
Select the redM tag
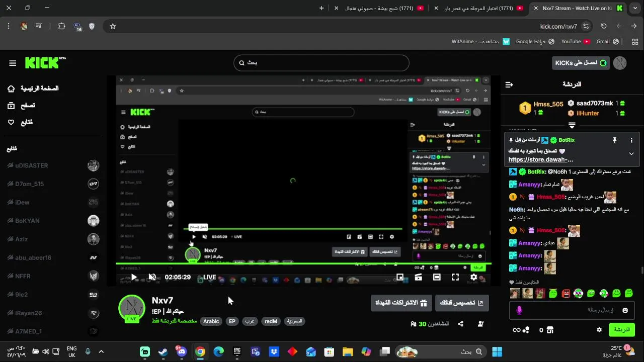pyautogui.click(x=271, y=321)
